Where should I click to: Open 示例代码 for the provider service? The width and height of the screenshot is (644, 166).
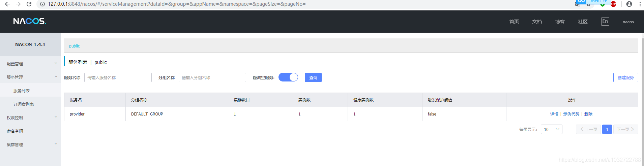click(x=571, y=114)
